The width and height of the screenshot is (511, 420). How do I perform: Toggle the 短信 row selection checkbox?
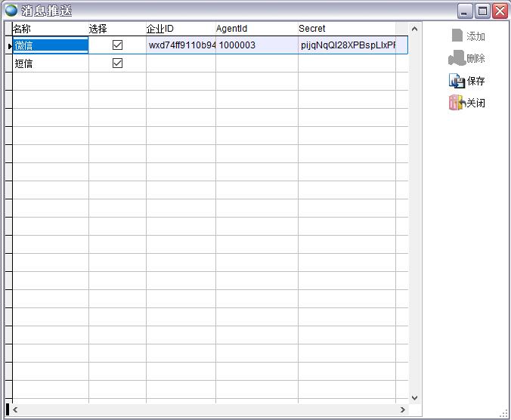click(117, 63)
